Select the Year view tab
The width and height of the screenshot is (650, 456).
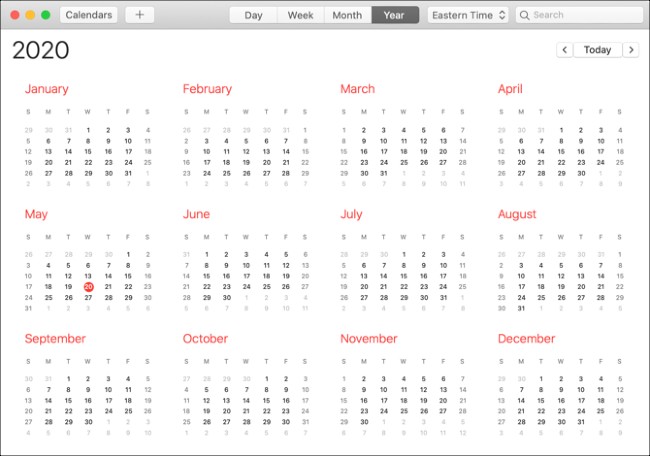click(395, 15)
